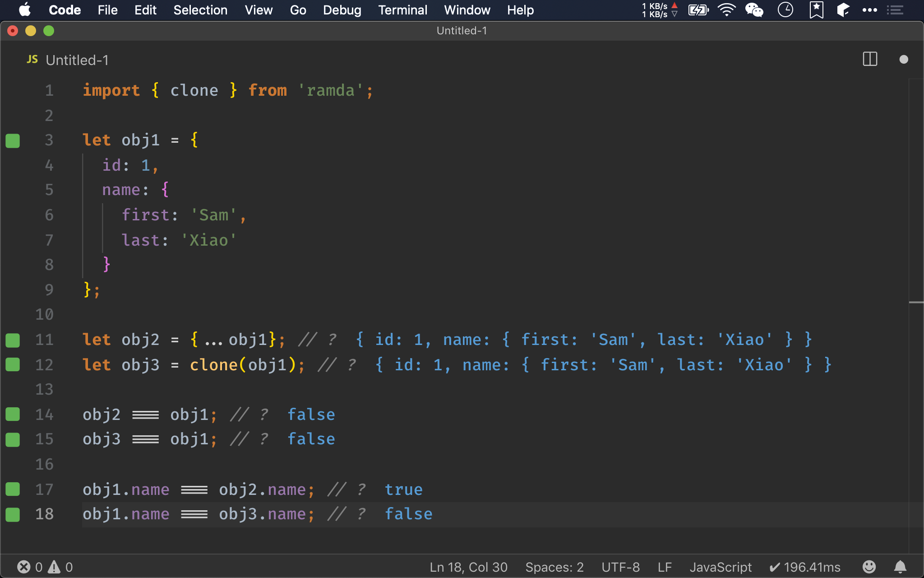Open the UTF-8 encoding selector
This screenshot has width=924, height=578.
pyautogui.click(x=620, y=567)
